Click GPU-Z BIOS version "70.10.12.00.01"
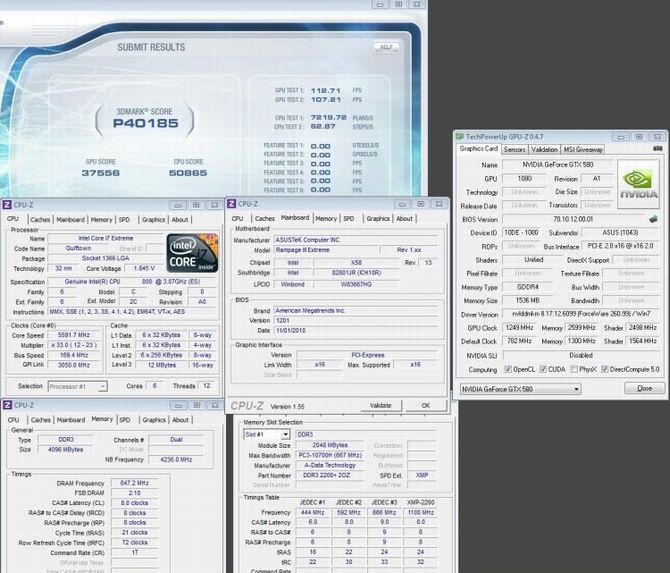Screen dimensions: 670x573 [573, 219]
